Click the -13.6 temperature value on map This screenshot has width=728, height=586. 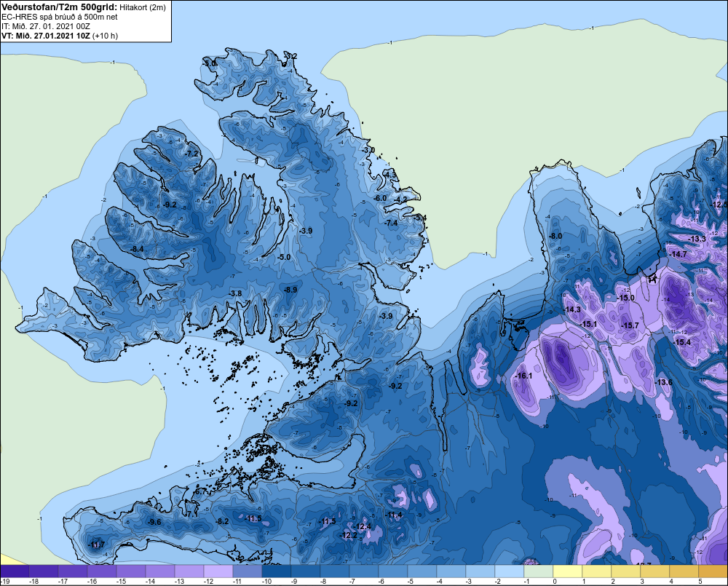tap(663, 382)
